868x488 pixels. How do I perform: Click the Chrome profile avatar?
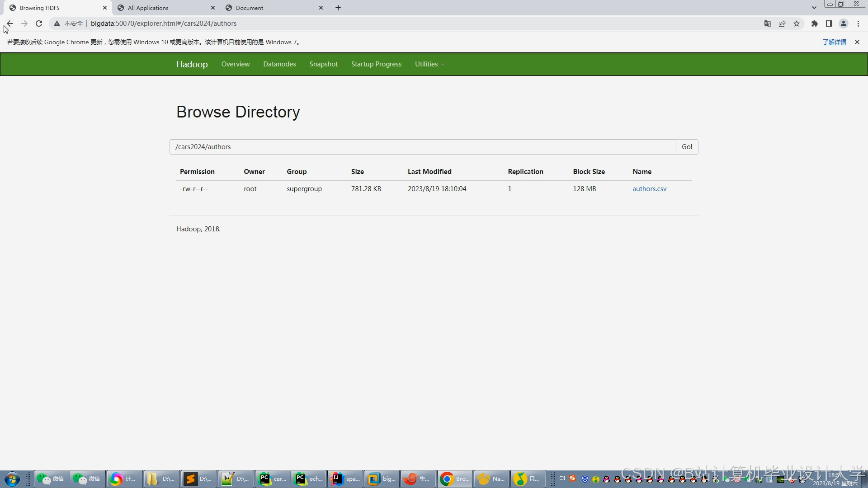(x=844, y=23)
